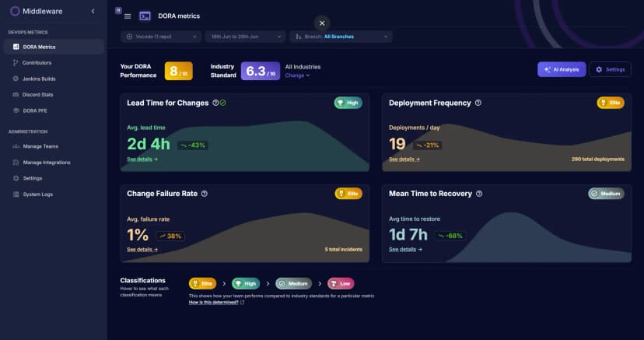Open the Vscode repo selector dropdown
This screenshot has height=340, width=644.
[161, 37]
